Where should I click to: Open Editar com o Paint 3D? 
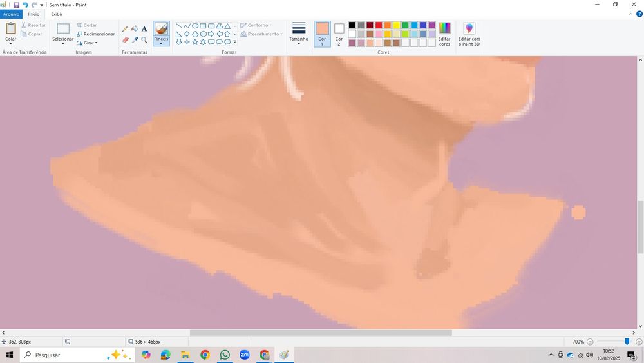(469, 34)
